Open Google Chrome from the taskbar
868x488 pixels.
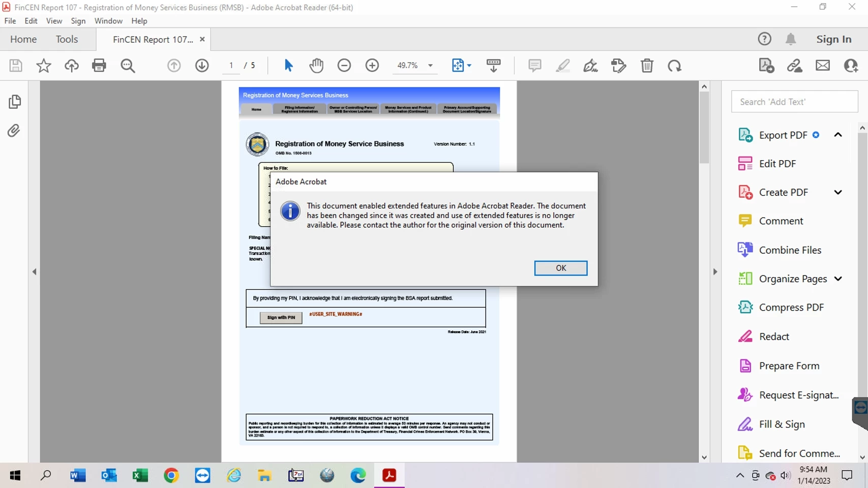(171, 475)
